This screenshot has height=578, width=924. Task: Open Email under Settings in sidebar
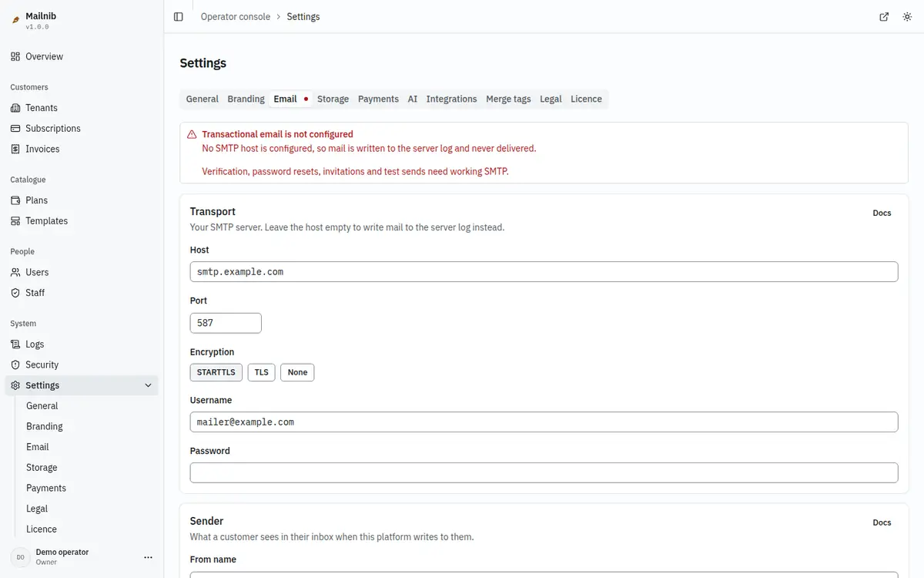[89, 447]
